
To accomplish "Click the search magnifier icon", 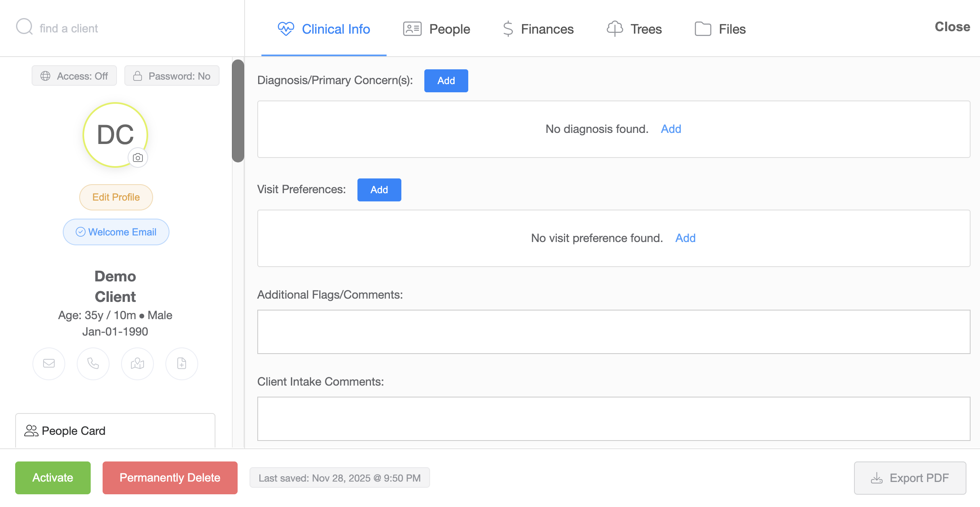I will 24,27.
